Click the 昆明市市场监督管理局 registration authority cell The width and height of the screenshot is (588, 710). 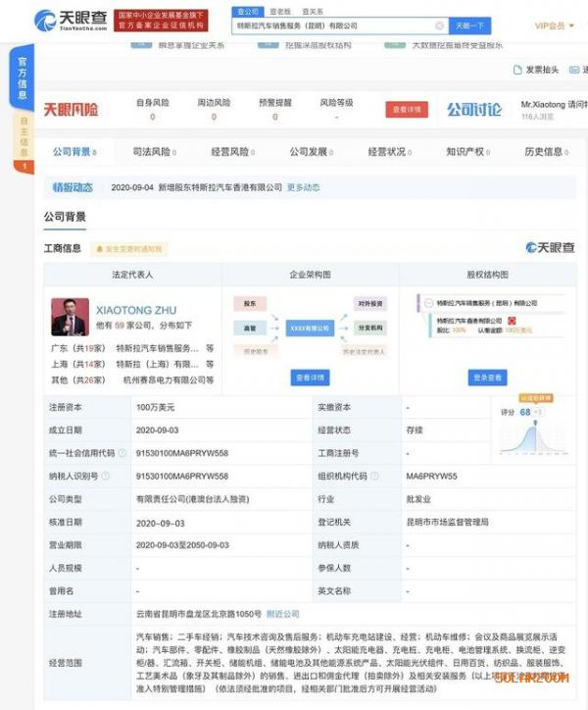point(447,522)
